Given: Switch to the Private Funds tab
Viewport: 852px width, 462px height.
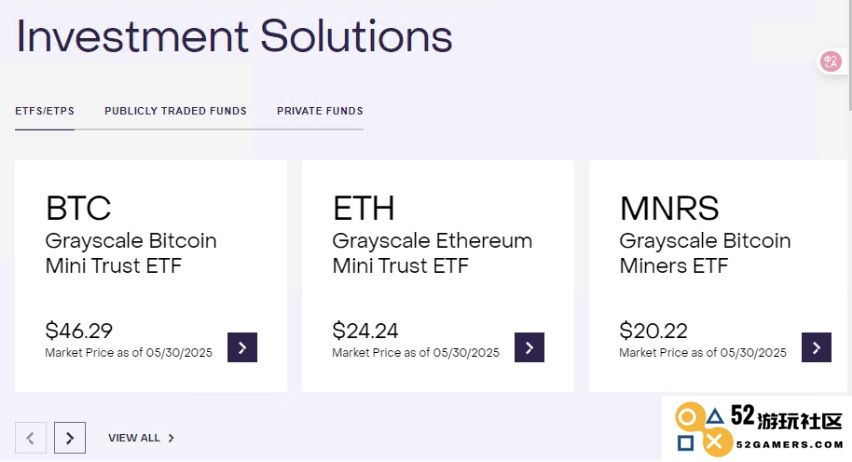Looking at the screenshot, I should click(320, 111).
